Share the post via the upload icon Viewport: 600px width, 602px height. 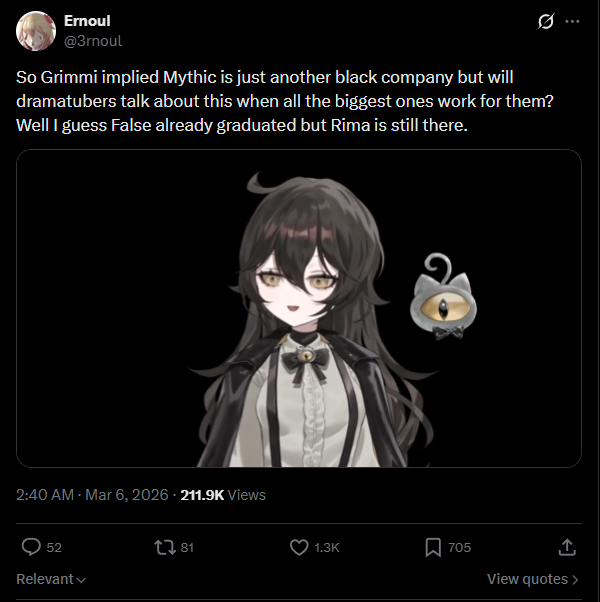[x=567, y=547]
